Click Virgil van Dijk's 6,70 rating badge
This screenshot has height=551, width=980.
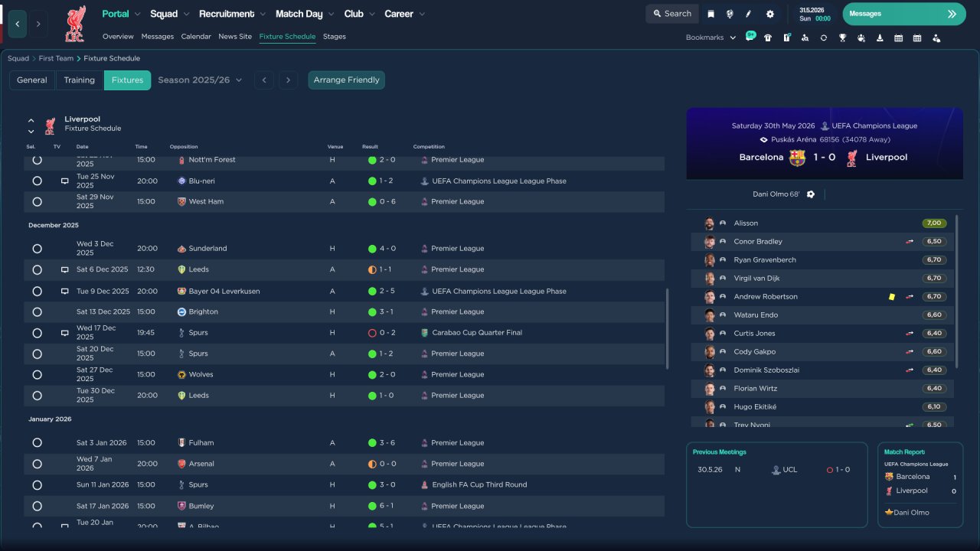coord(934,279)
